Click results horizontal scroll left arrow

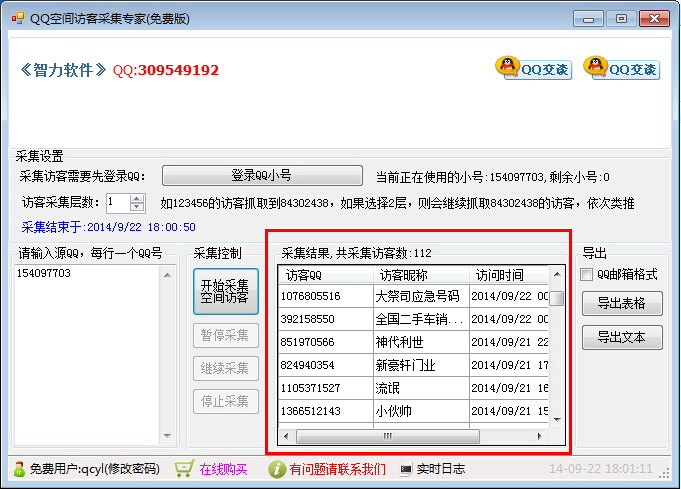(x=286, y=436)
